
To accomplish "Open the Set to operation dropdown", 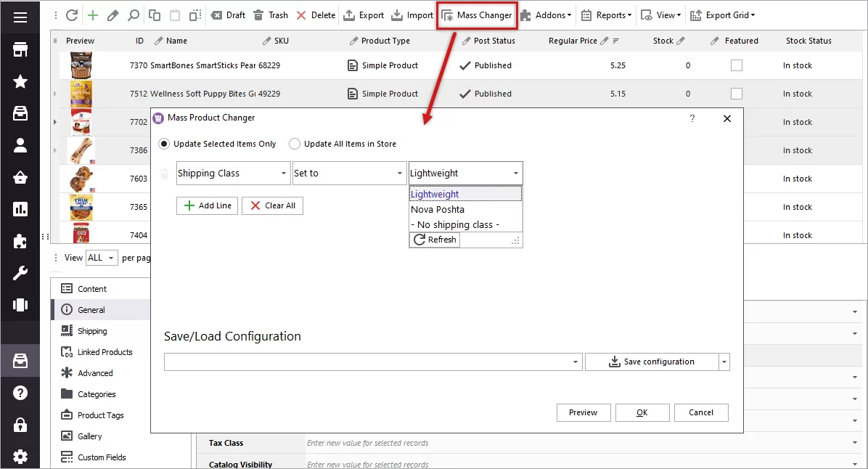I will coord(349,173).
